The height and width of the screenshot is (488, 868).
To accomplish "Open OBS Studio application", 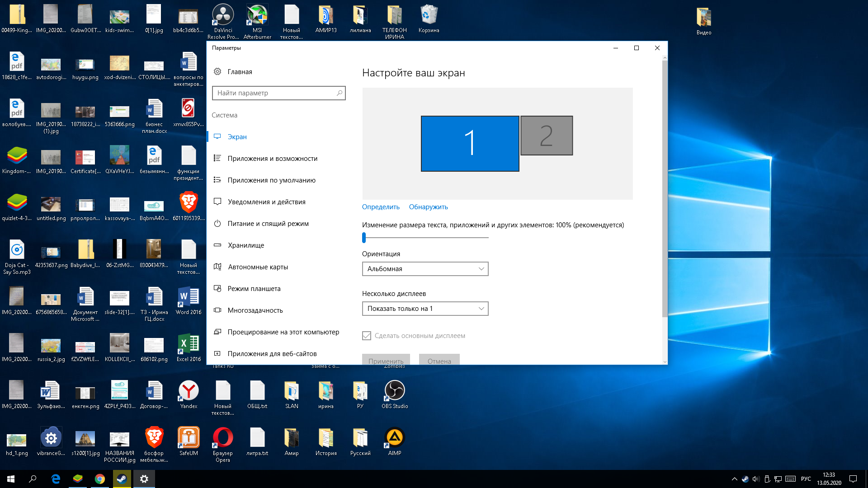I will point(394,390).
